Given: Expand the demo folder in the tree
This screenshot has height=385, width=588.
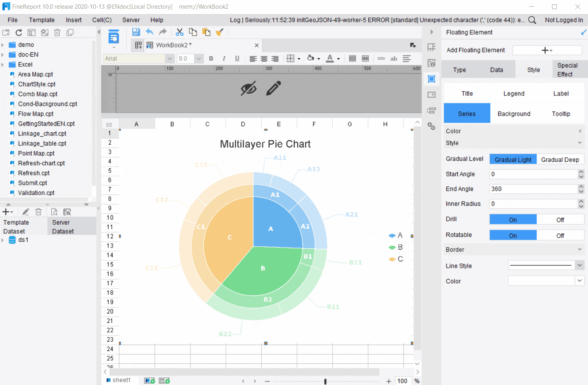Looking at the screenshot, I should click(3, 45).
